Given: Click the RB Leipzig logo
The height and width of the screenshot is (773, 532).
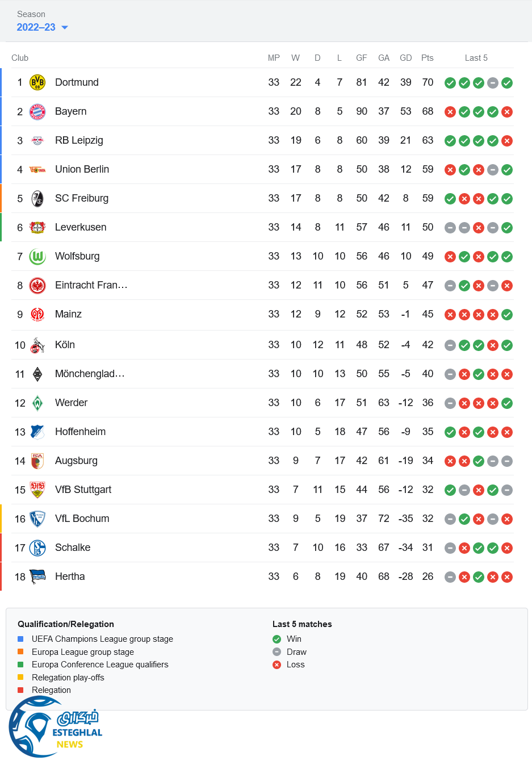Looking at the screenshot, I should pyautogui.click(x=37, y=140).
